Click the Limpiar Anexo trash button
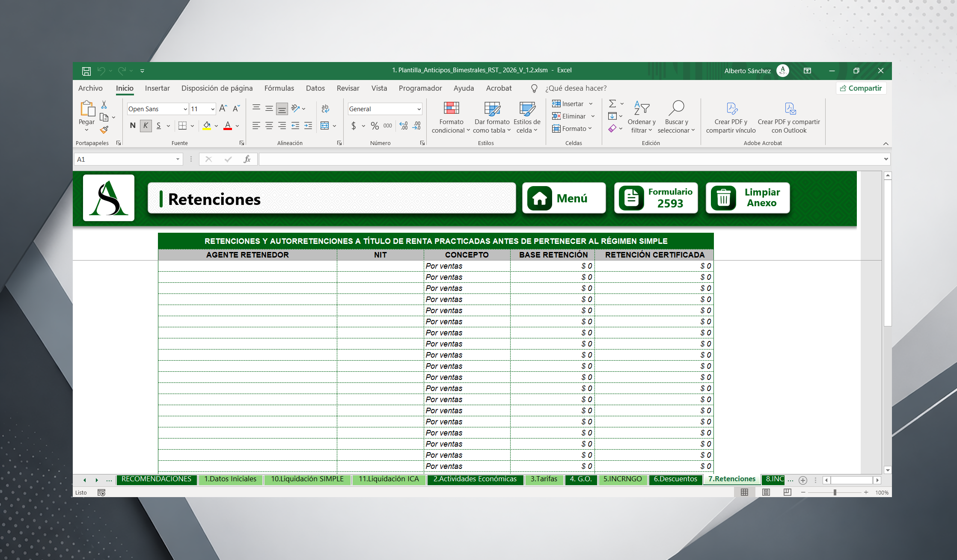The width and height of the screenshot is (957, 560). (x=747, y=198)
